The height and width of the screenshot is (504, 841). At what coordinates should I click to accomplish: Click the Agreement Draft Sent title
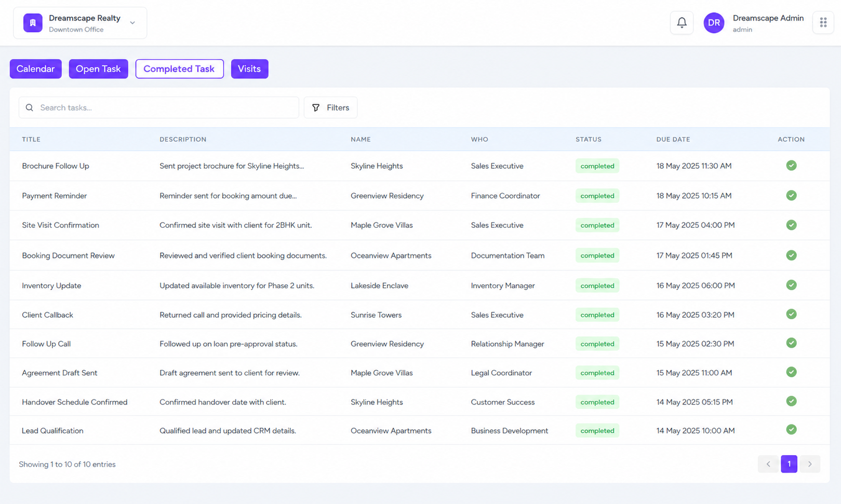point(60,373)
